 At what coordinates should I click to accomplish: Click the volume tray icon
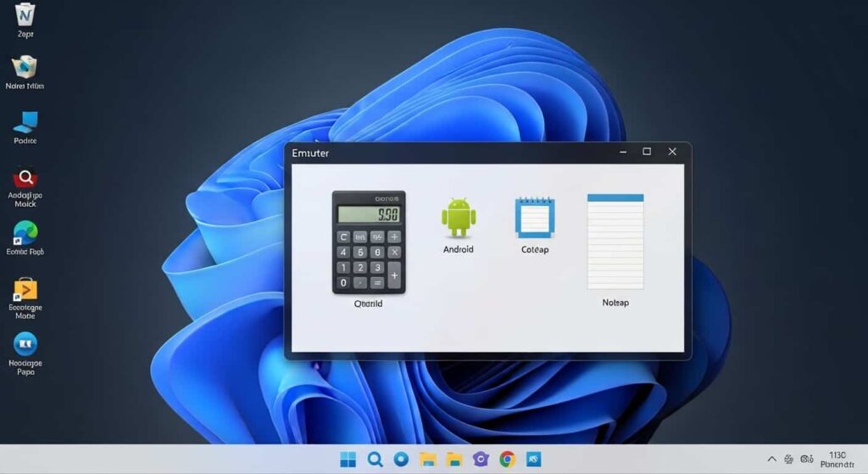807,459
